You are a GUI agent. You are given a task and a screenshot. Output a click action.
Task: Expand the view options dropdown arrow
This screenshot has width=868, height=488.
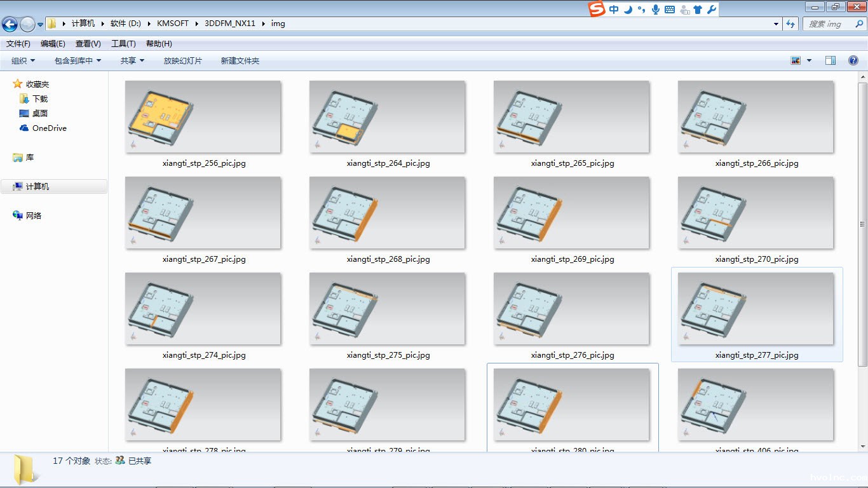(x=809, y=60)
